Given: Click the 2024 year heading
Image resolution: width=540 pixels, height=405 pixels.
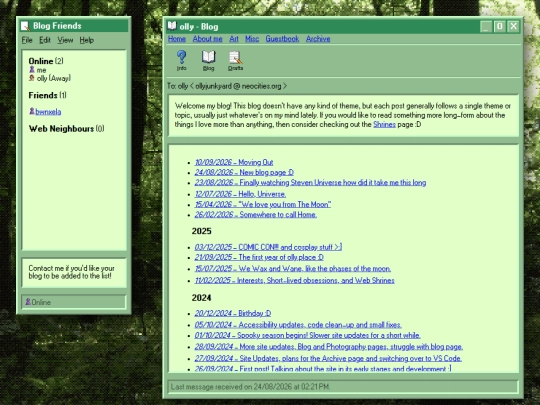Looking at the screenshot, I should click(201, 298).
